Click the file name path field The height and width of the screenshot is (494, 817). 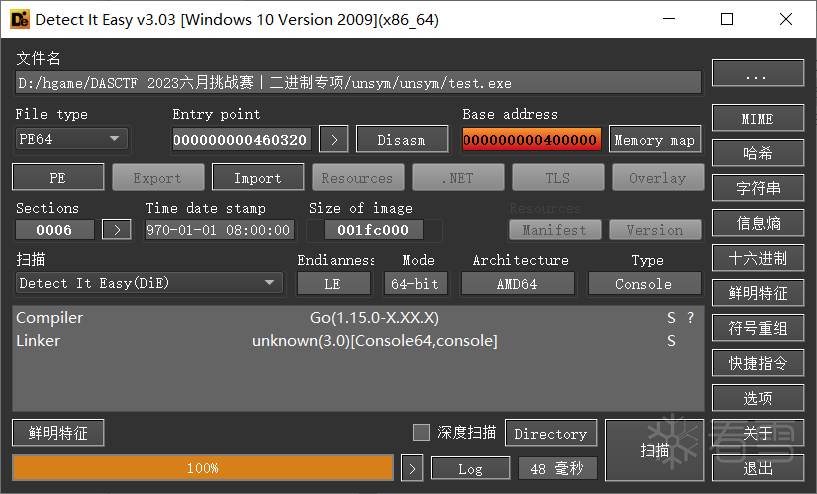(358, 83)
